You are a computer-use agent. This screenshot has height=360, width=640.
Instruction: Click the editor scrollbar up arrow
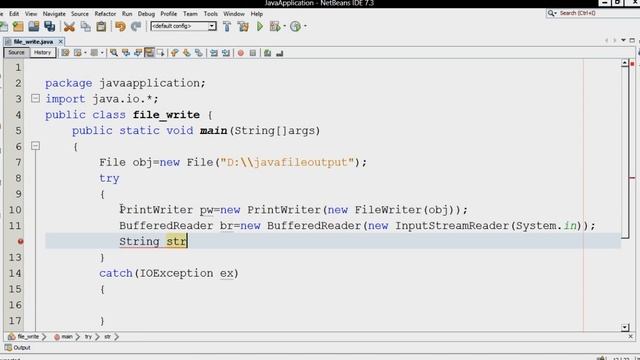coord(624,63)
